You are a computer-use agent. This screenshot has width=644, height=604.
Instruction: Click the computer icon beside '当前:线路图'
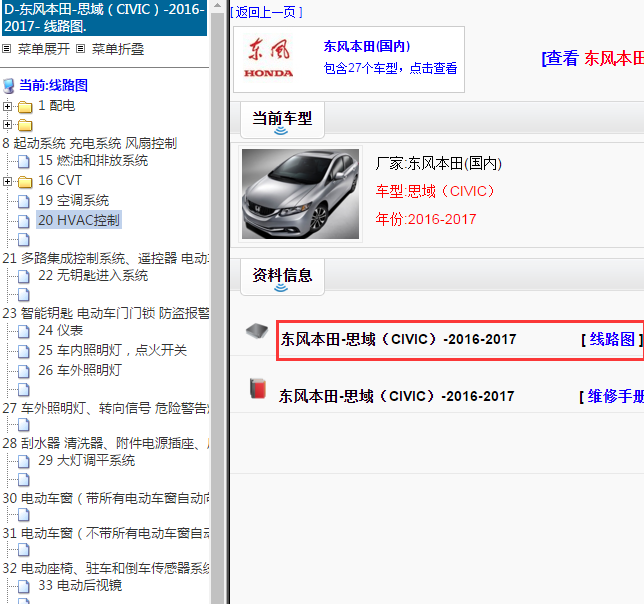tap(9, 86)
